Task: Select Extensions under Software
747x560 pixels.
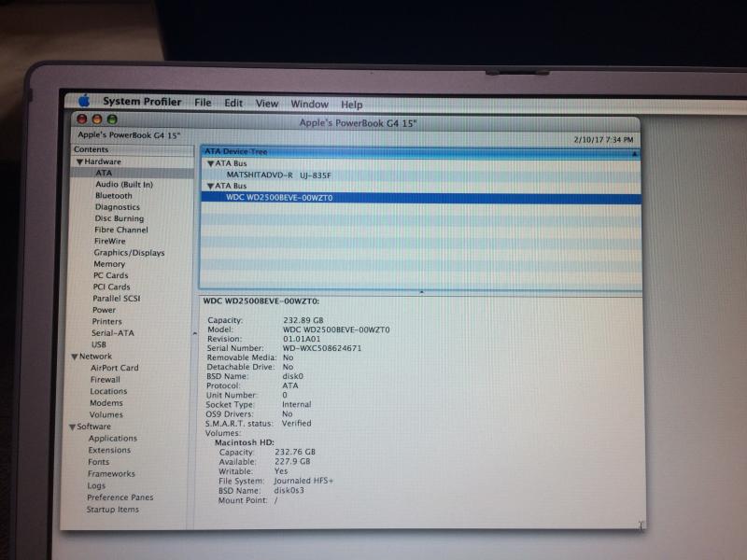Action: pyautogui.click(x=109, y=450)
